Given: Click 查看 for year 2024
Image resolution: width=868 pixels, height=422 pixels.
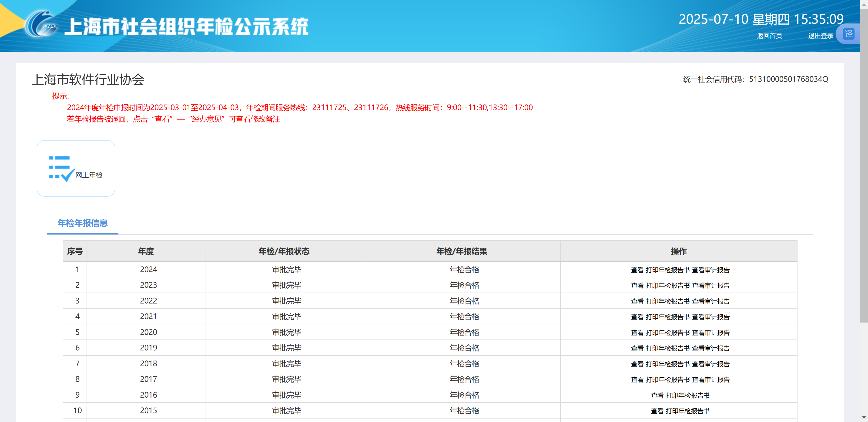Looking at the screenshot, I should 637,270.
